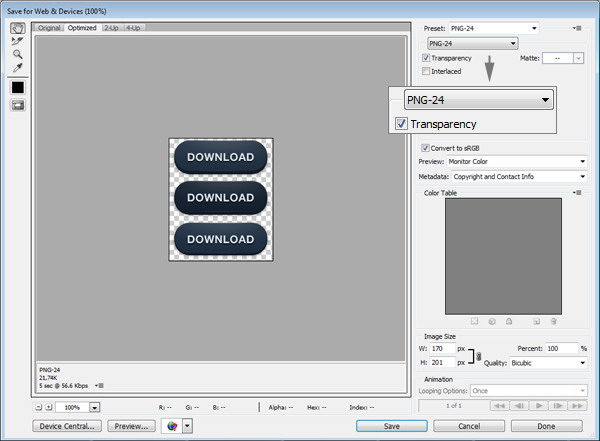
Task: Click the '1 of 1' frame counter
Action: click(454, 405)
